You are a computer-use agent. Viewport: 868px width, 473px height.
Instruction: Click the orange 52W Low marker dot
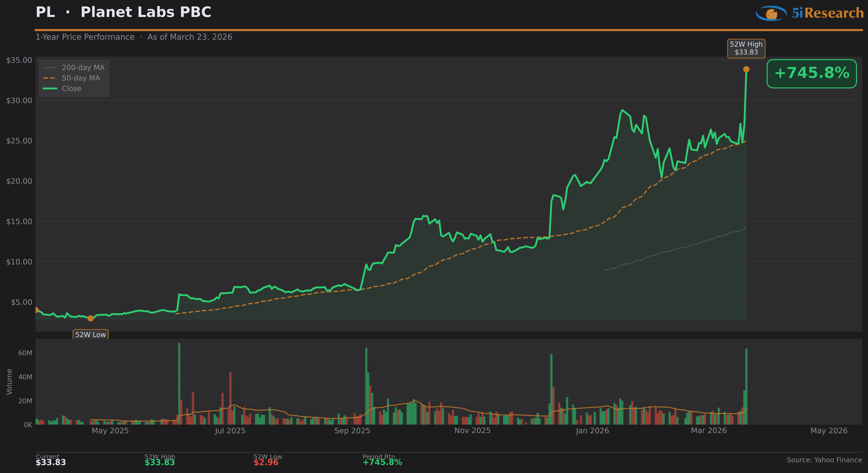pyautogui.click(x=91, y=318)
